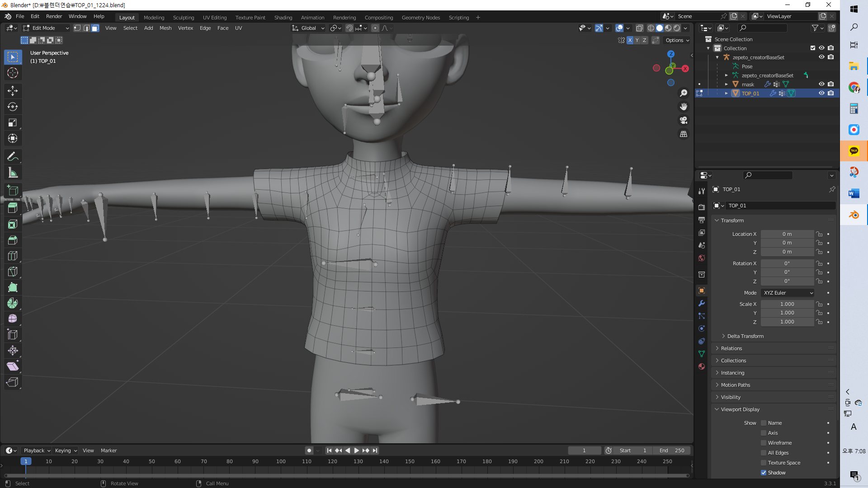Click the Location X value field
Image resolution: width=868 pixels, height=488 pixels.
tap(787, 234)
